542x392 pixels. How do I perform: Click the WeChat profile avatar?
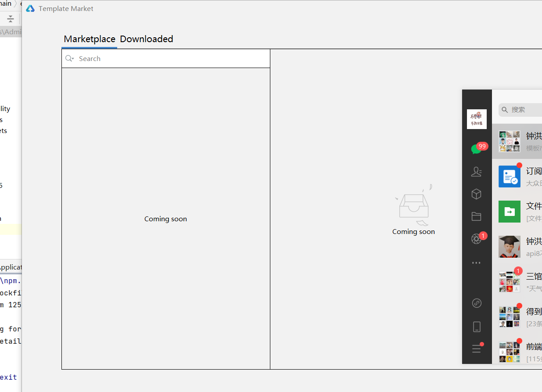477,119
